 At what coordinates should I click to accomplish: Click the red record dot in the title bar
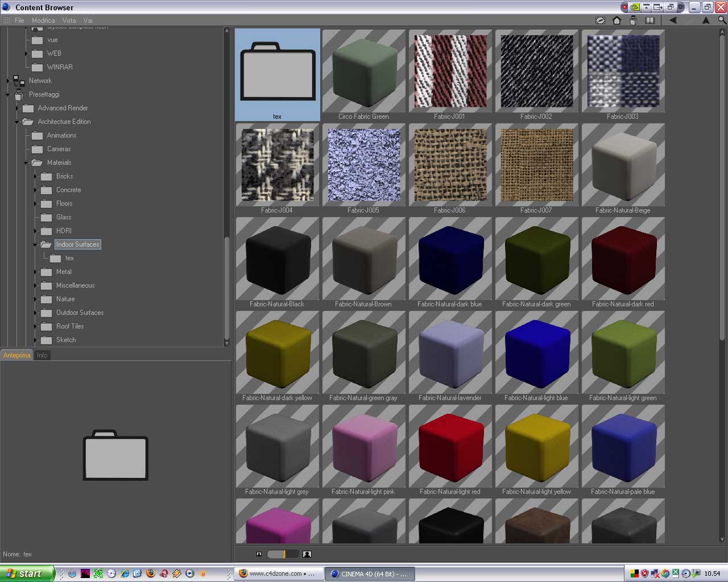pyautogui.click(x=624, y=7)
